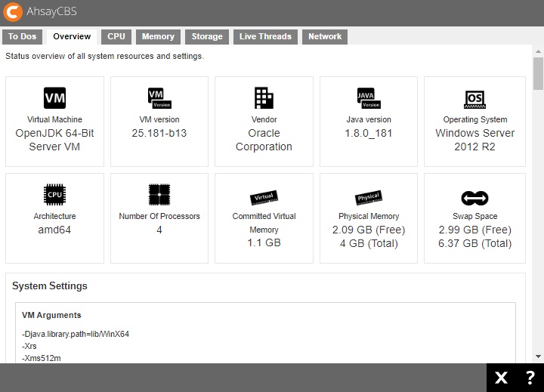
Task: Close the panel with X button
Action: pyautogui.click(x=501, y=378)
